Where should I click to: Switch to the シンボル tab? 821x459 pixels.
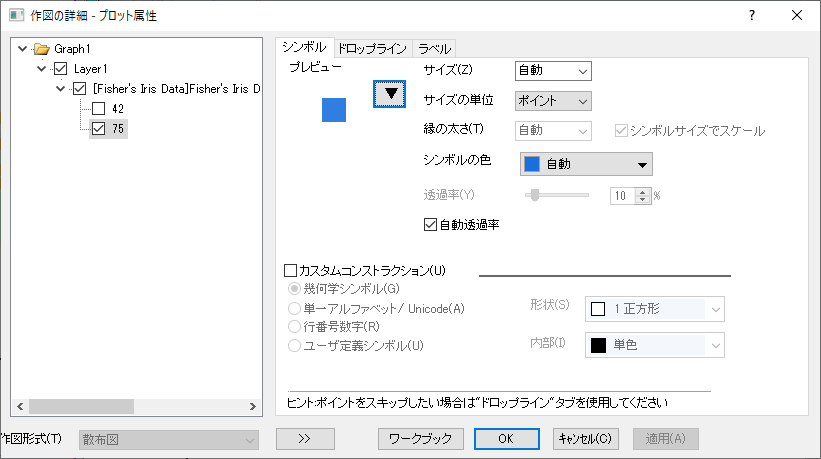point(304,47)
